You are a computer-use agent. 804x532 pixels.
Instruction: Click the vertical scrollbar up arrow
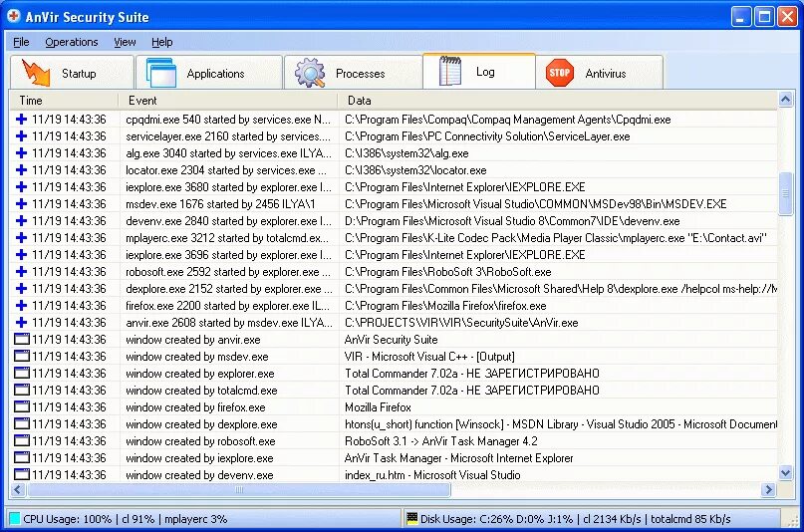coord(785,100)
